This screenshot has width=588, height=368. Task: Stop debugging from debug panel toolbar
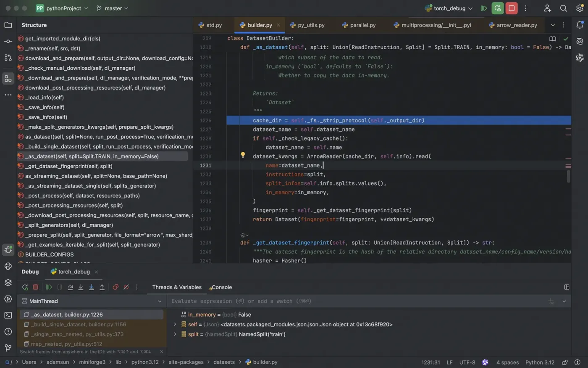pos(35,287)
